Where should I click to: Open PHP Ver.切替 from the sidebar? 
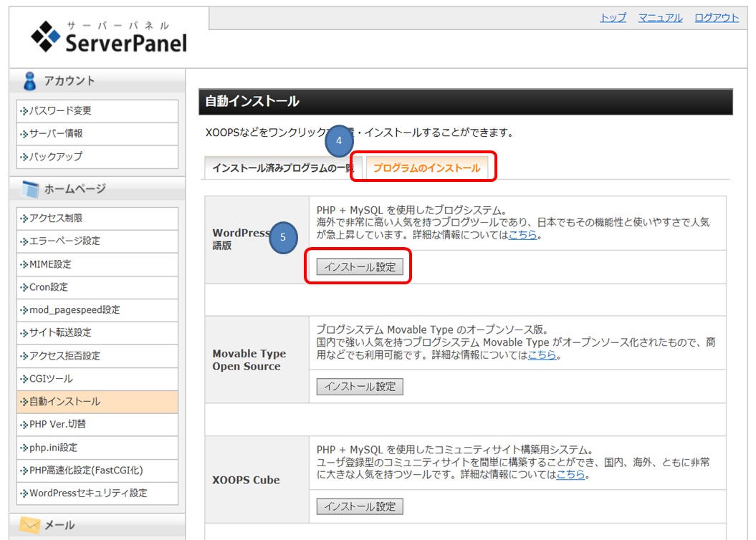57,425
